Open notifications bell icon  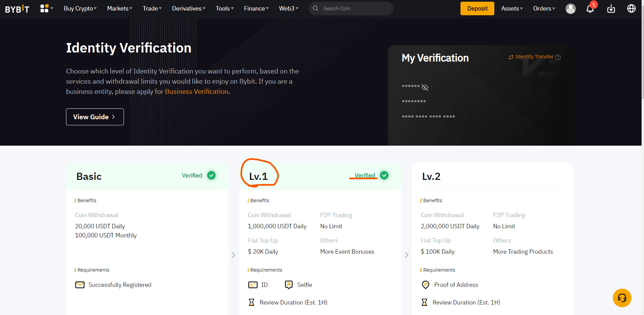pyautogui.click(x=590, y=8)
